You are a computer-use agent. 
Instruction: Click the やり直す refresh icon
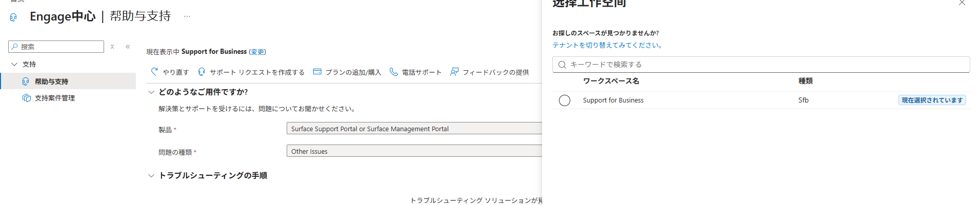(x=154, y=72)
